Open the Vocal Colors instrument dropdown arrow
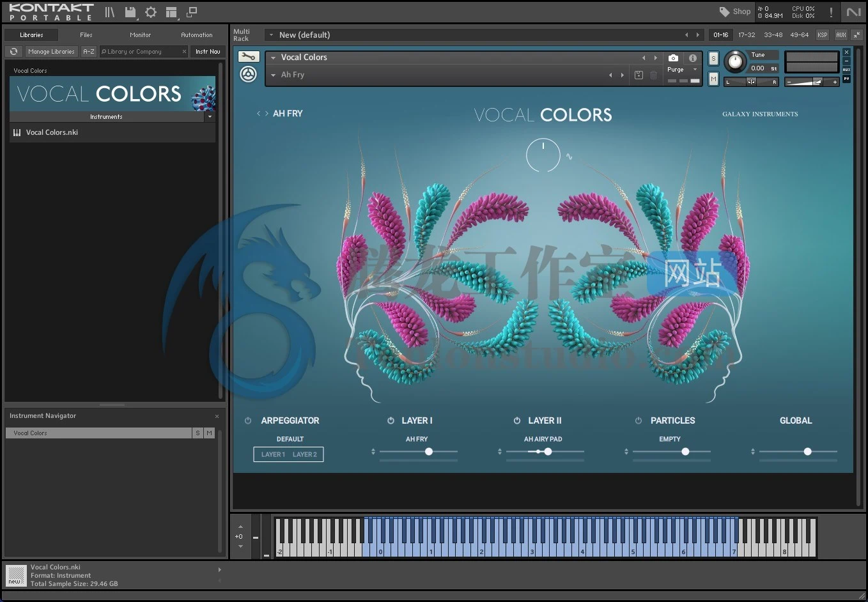This screenshot has height=602, width=868. point(274,58)
